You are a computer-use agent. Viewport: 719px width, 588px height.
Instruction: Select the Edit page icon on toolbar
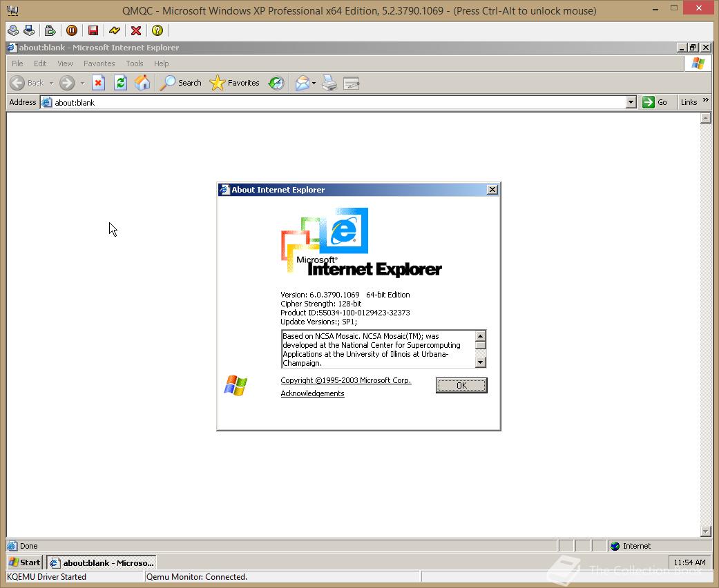click(352, 83)
